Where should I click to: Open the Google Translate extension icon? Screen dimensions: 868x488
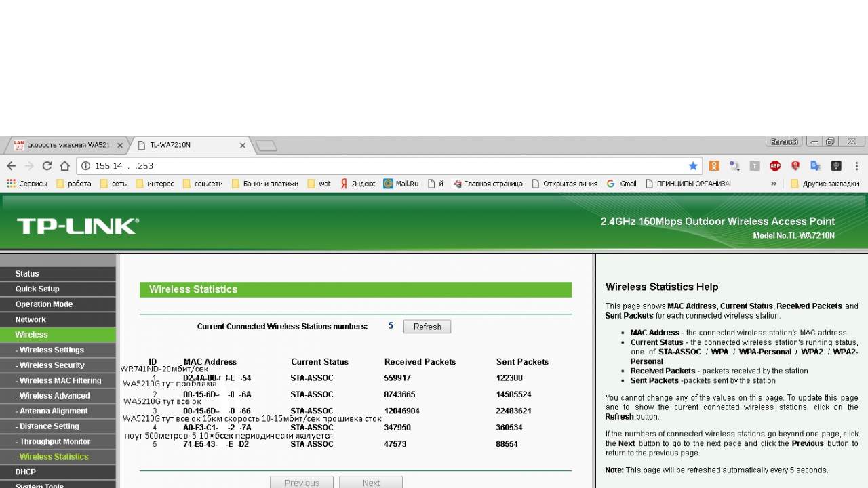(x=816, y=166)
